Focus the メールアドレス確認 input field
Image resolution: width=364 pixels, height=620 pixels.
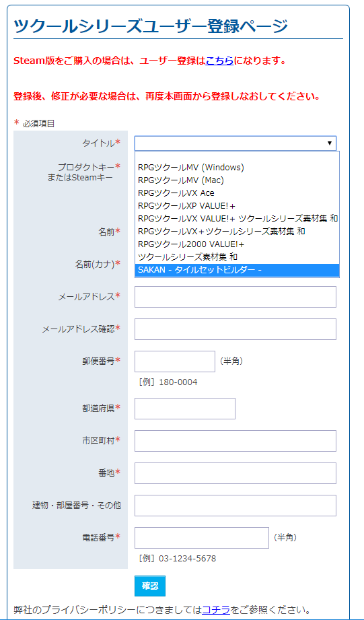point(235,329)
